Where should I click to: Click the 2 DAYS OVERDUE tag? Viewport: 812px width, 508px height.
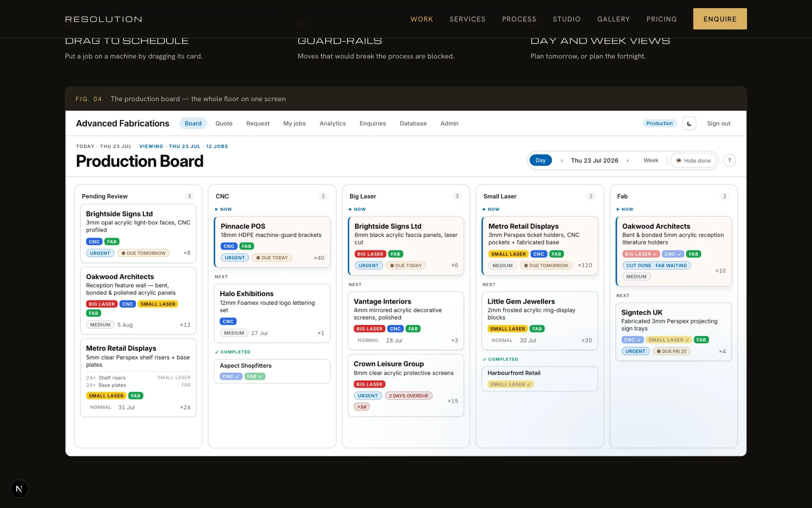(x=408, y=395)
